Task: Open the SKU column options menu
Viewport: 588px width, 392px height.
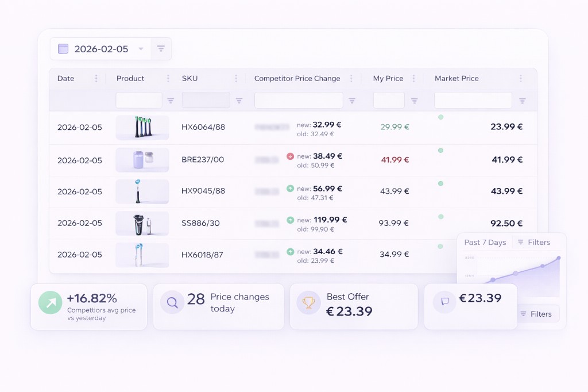Action: pos(235,79)
